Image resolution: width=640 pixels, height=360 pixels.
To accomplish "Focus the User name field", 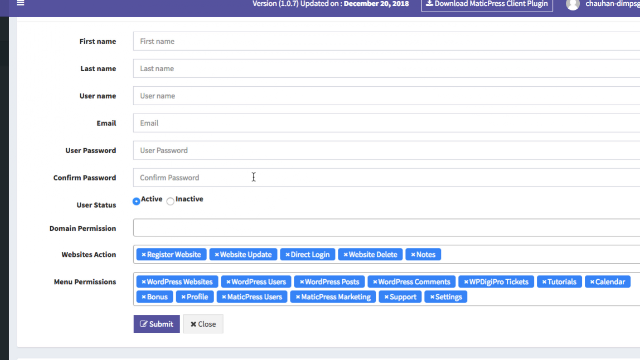I will (386, 96).
